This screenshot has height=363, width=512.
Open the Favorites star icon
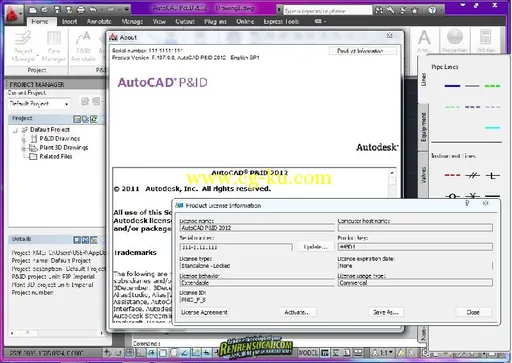414,10
